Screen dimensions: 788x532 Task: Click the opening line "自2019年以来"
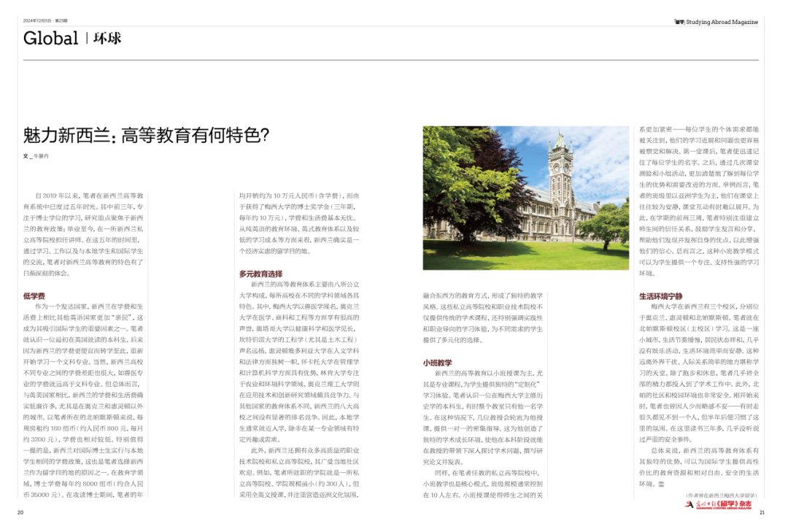(89, 196)
